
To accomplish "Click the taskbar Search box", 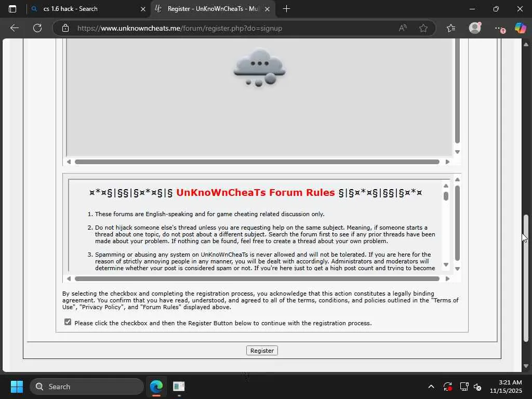I will pos(87,387).
